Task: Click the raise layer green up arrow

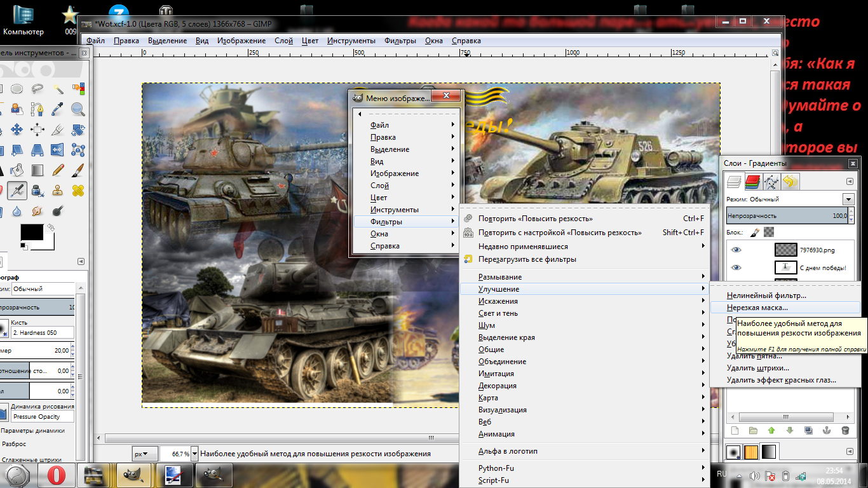Action: (x=771, y=430)
